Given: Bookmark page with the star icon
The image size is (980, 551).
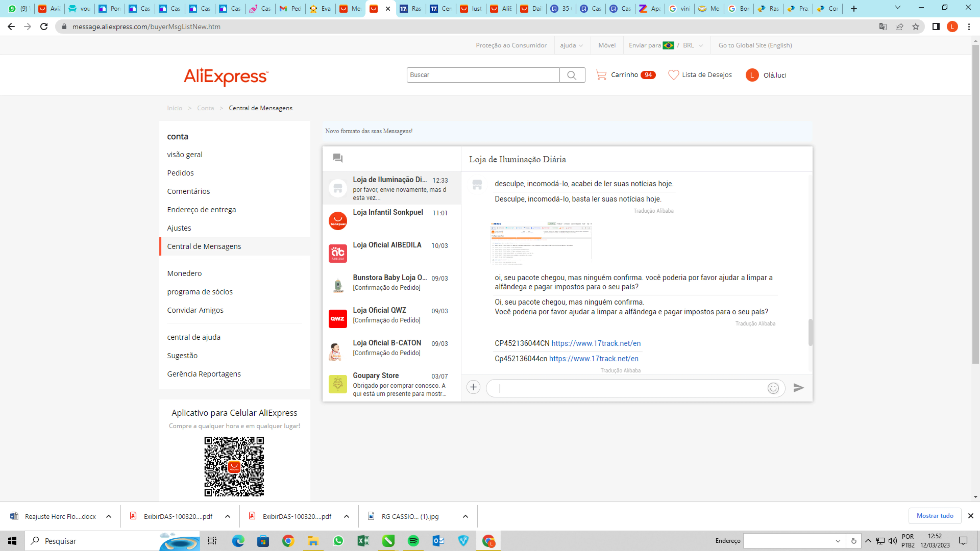Looking at the screenshot, I should pos(916,27).
